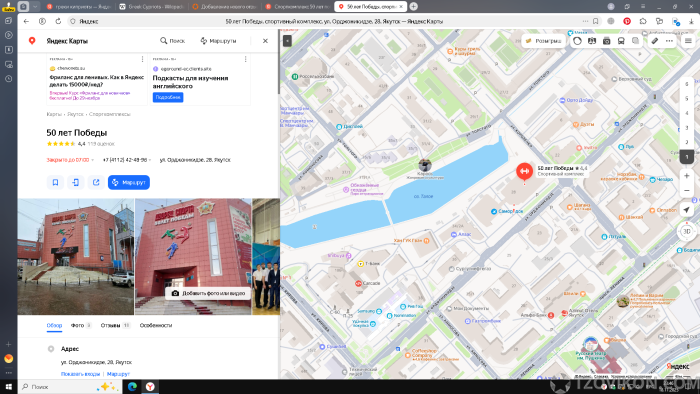Image resolution: width=700 pixels, height=394 pixels.
Task: Select floor 4 in the floor switcher
Action: point(687,113)
